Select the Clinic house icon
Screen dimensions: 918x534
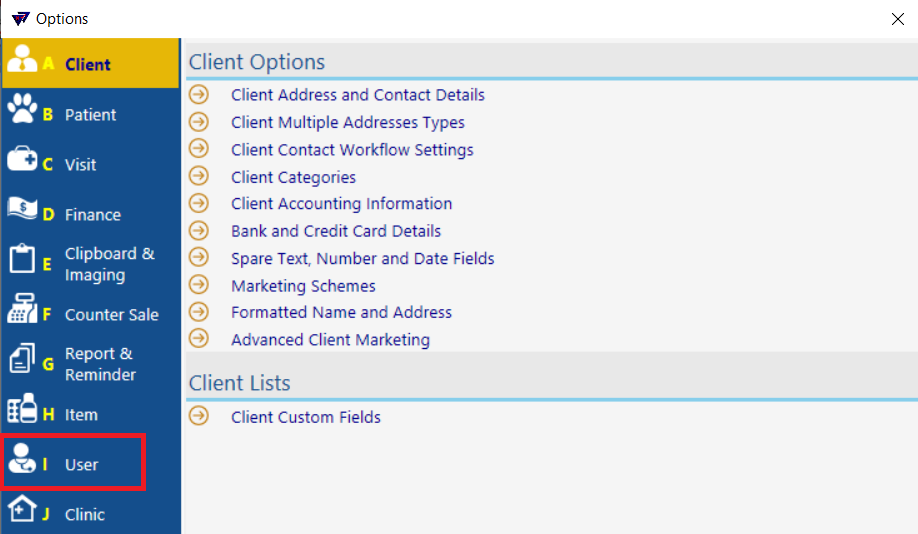pos(22,508)
